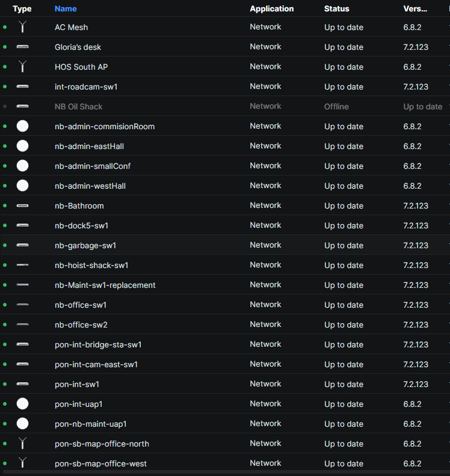Click the switch icon for Gloria's desk
The width and height of the screenshot is (450, 476).
[x=22, y=47]
